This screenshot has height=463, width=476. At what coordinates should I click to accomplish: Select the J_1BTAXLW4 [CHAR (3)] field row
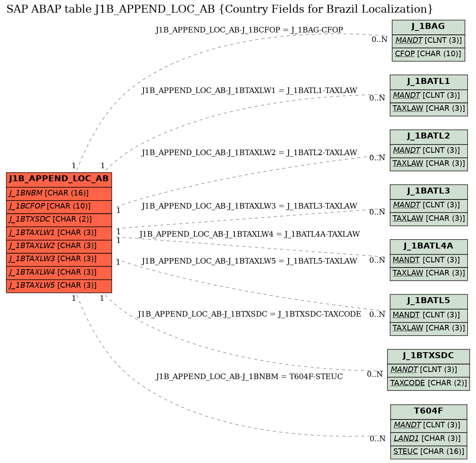click(x=59, y=273)
